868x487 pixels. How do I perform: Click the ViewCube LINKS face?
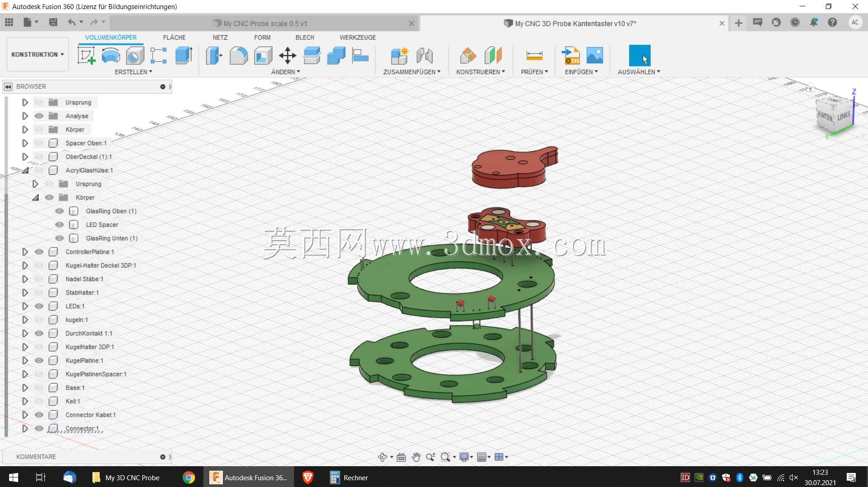(x=844, y=116)
